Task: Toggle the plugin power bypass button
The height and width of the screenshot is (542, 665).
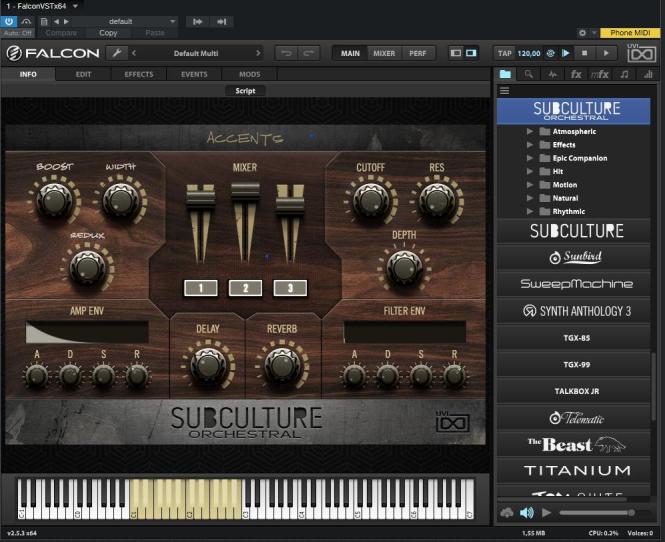Action: click(9, 21)
